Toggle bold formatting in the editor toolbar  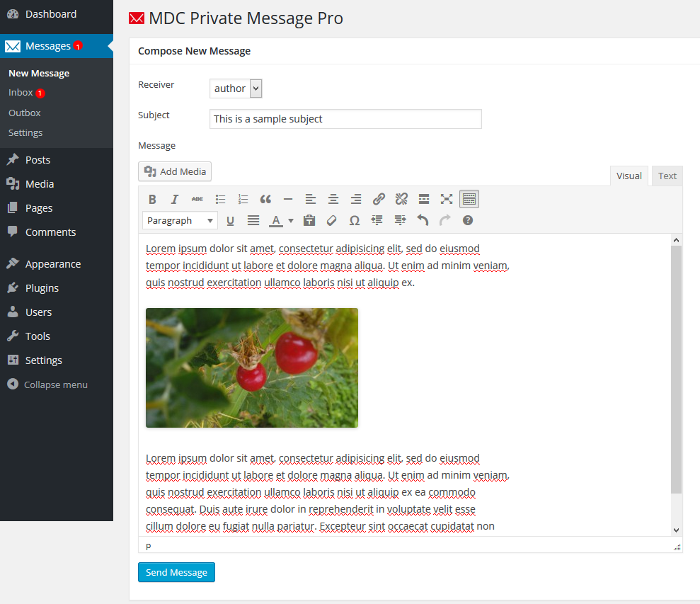152,199
